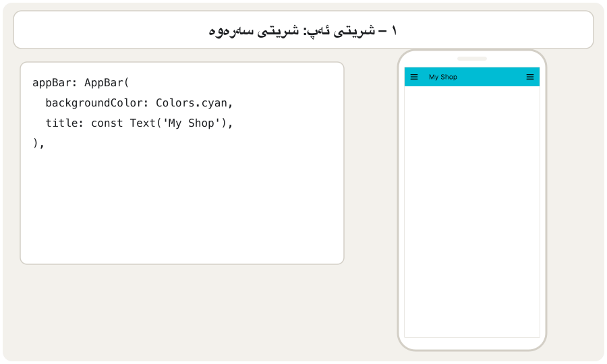Click the 'My Shop' app bar title
Screen dimensions: 607x364
point(443,77)
